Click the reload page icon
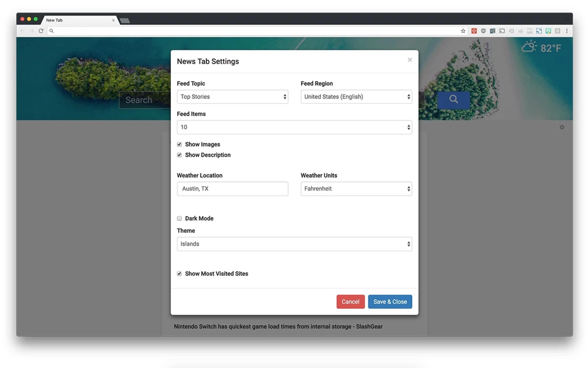Image resolution: width=588 pixels, height=368 pixels. click(41, 31)
